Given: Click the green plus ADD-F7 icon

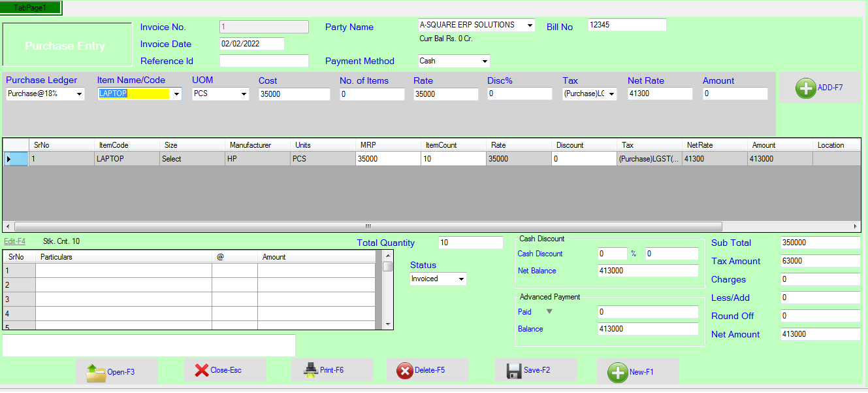Looking at the screenshot, I should [x=805, y=88].
